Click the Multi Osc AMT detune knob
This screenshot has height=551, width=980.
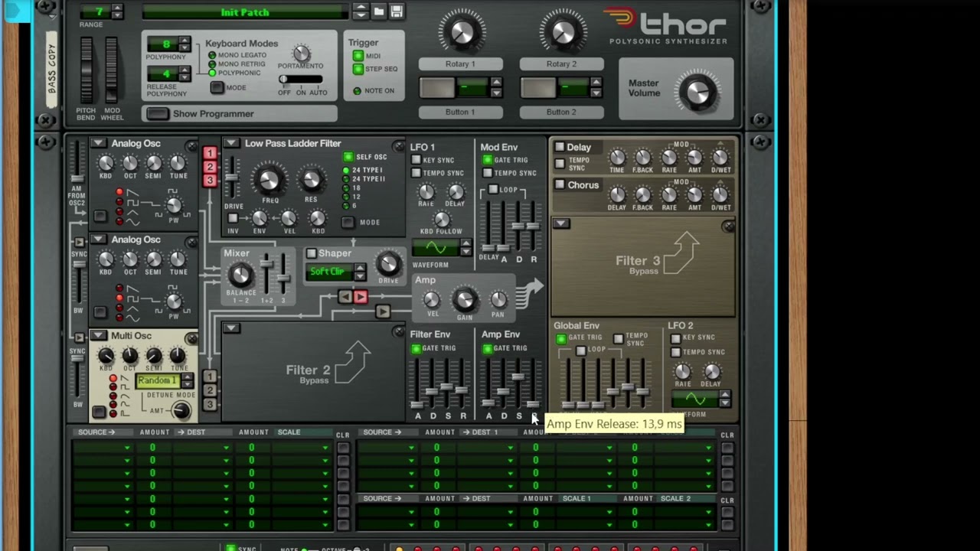181,411
